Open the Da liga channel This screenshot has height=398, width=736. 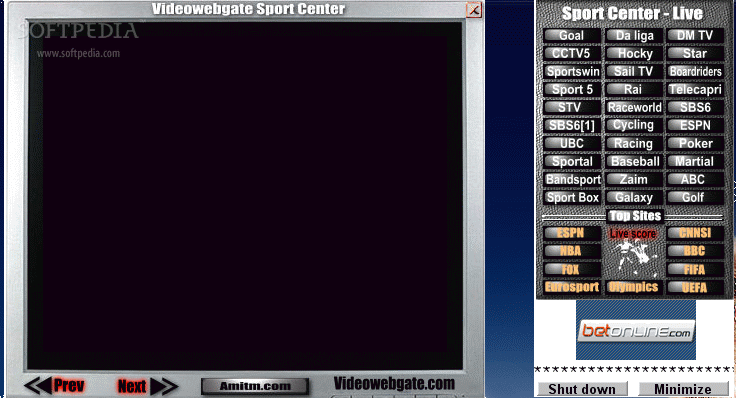pos(634,36)
